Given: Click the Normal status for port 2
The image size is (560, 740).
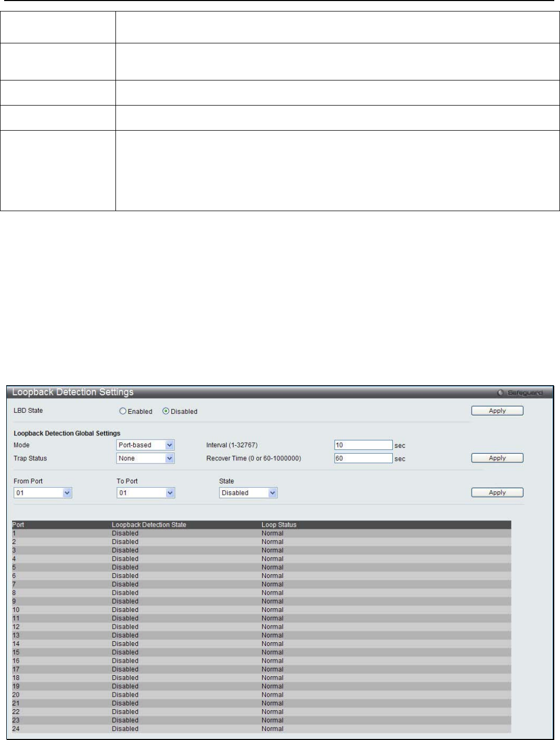Looking at the screenshot, I should click(273, 542).
